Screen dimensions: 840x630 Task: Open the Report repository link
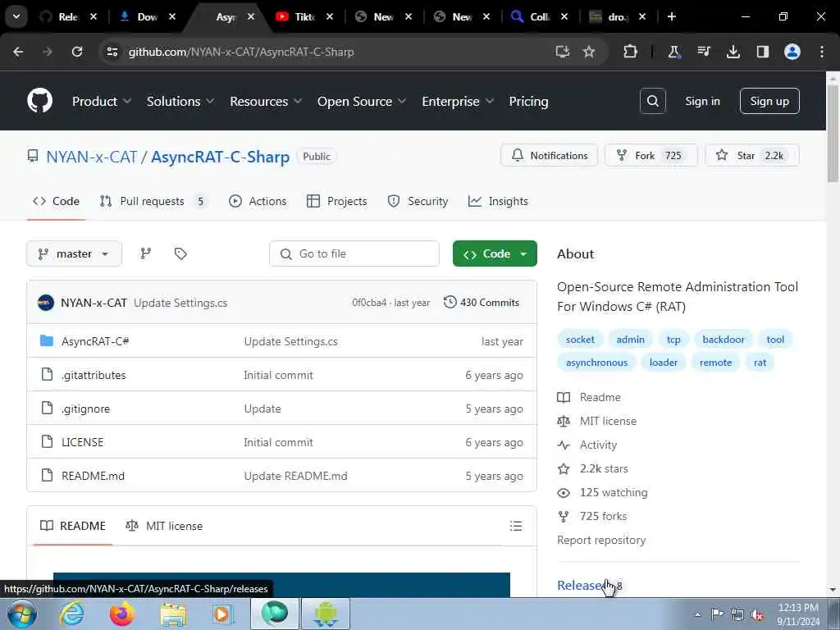tap(601, 540)
